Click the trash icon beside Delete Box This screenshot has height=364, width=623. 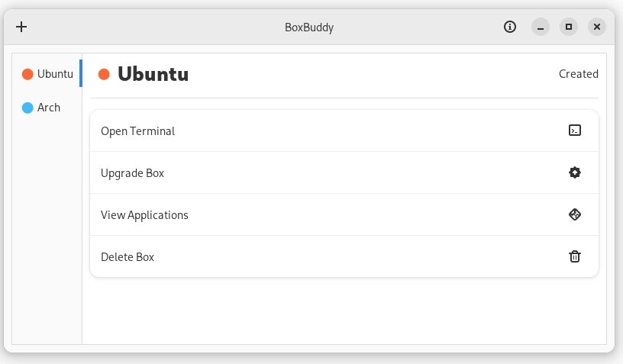pyautogui.click(x=575, y=256)
